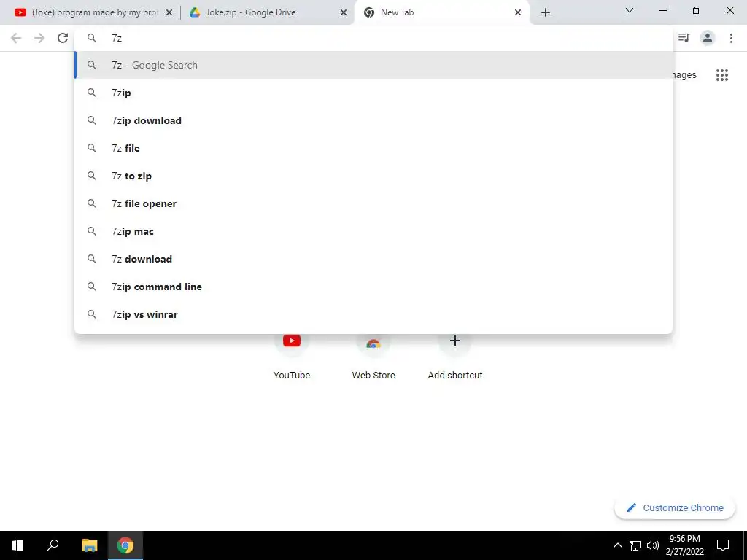Choose the '7z download' suggestion

pyautogui.click(x=373, y=259)
